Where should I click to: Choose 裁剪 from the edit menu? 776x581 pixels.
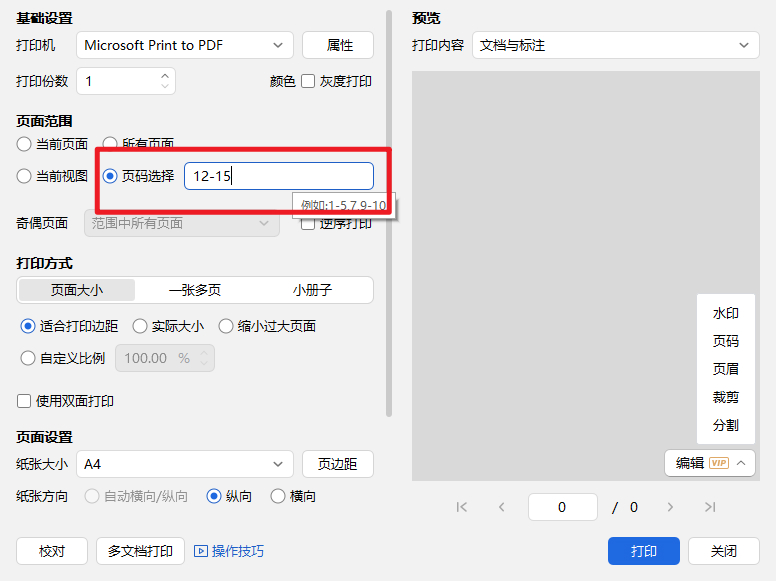[726, 397]
